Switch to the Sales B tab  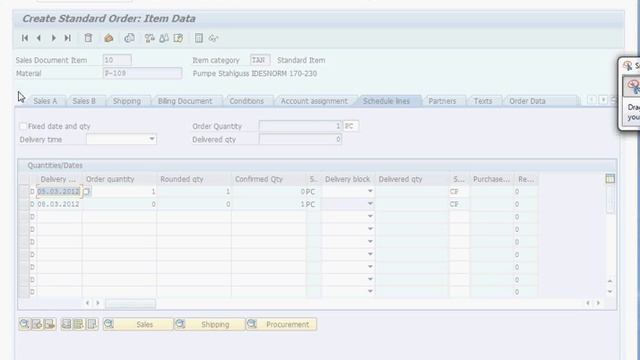pyautogui.click(x=84, y=101)
